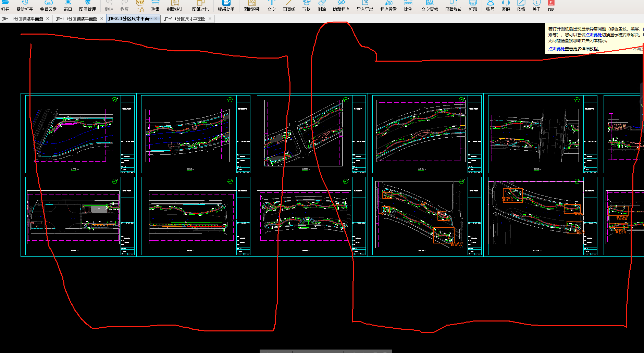Print the drawing with 打印
Viewport: 644px width, 353px height.
click(x=473, y=6)
